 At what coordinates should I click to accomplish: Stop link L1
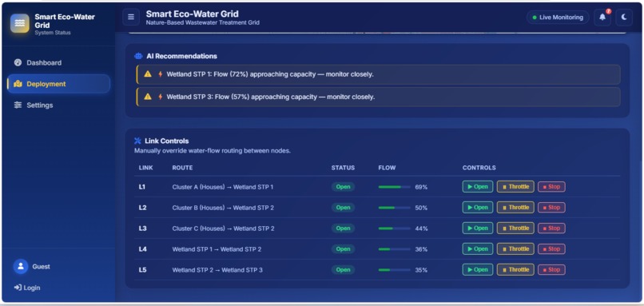tap(551, 186)
